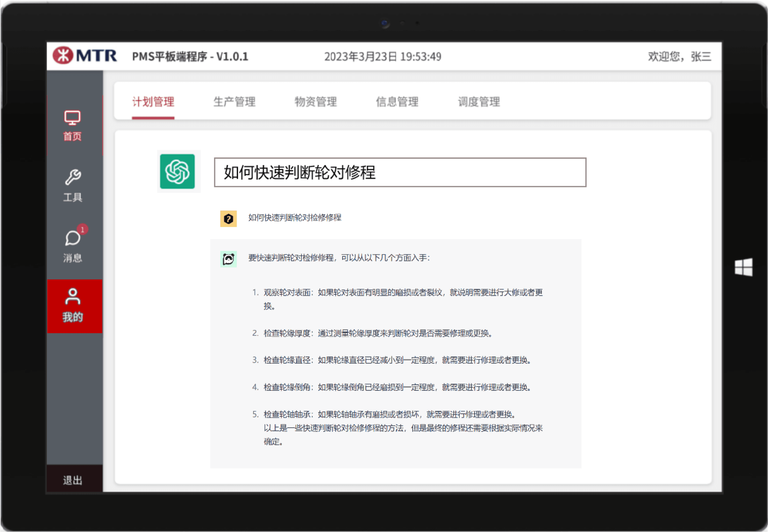
Task: Select the 工具 wrench tool icon
Action: click(x=72, y=176)
